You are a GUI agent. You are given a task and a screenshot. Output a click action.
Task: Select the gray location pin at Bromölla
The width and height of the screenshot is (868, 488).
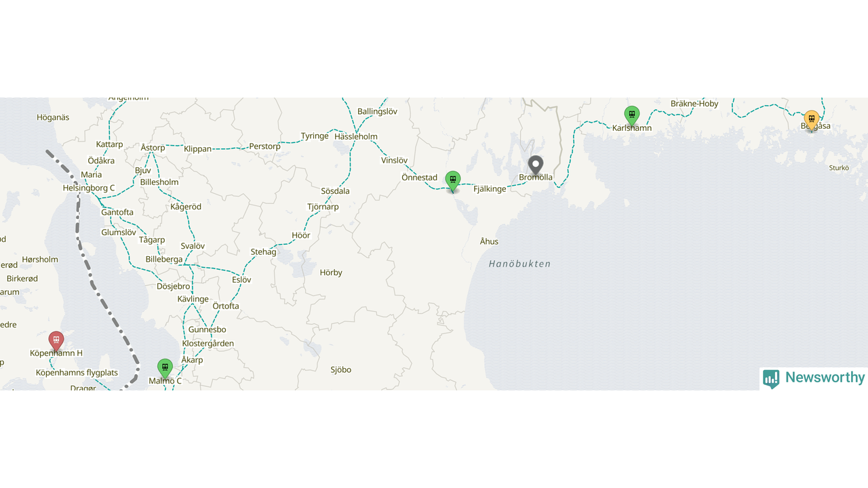tap(536, 166)
